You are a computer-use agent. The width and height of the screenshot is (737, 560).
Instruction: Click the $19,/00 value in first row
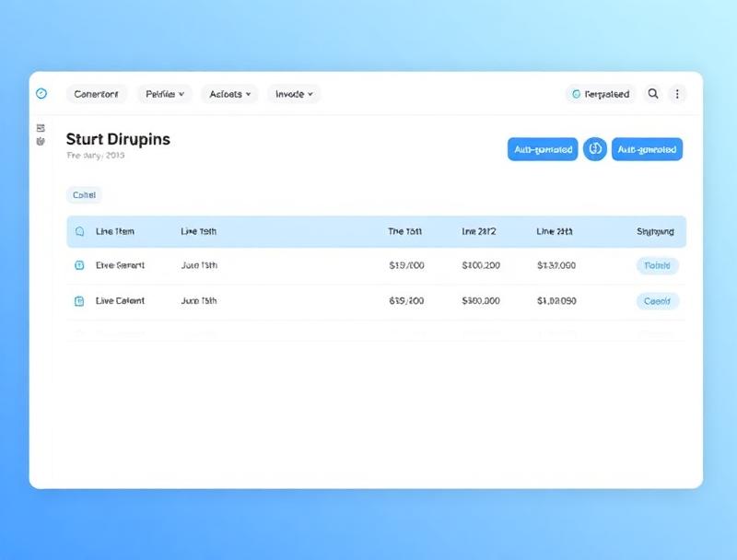406,265
